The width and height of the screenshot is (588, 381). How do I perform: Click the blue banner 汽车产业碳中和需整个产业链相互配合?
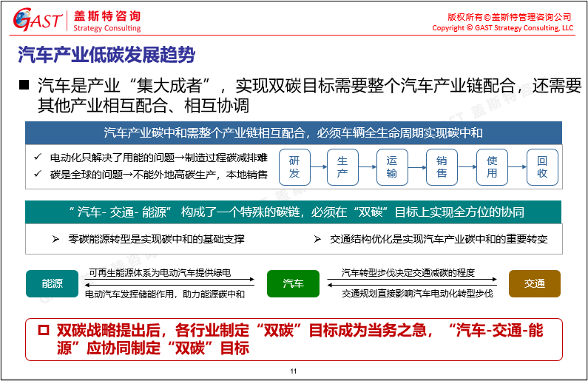pos(294,133)
